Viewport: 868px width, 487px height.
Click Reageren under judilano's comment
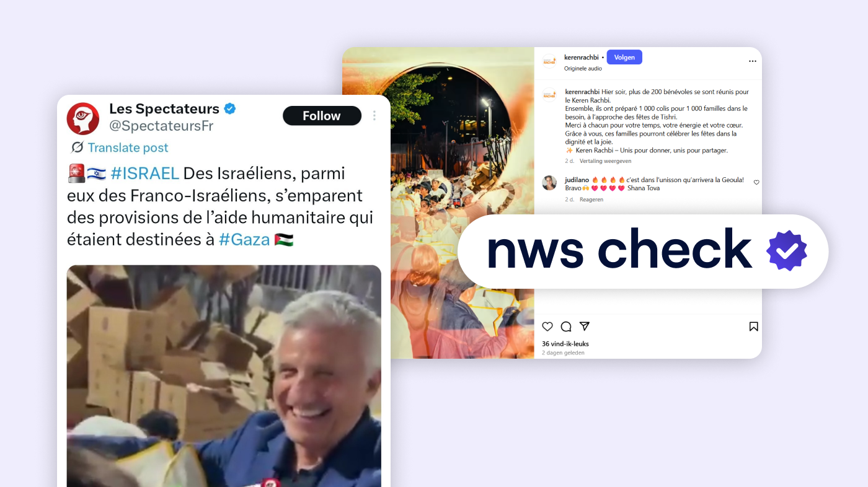591,200
